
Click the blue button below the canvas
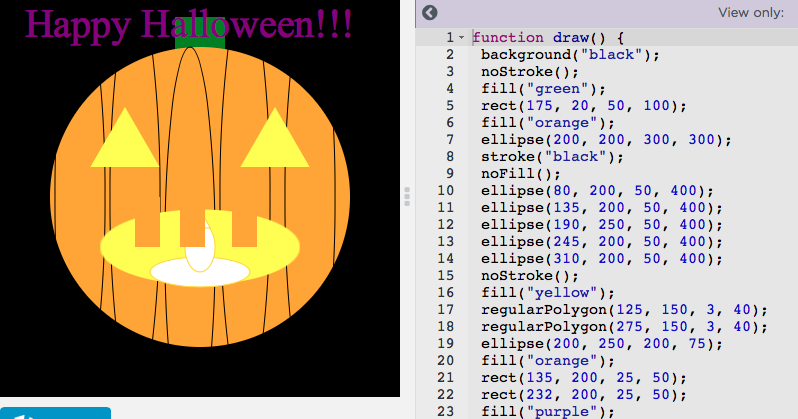click(55, 413)
